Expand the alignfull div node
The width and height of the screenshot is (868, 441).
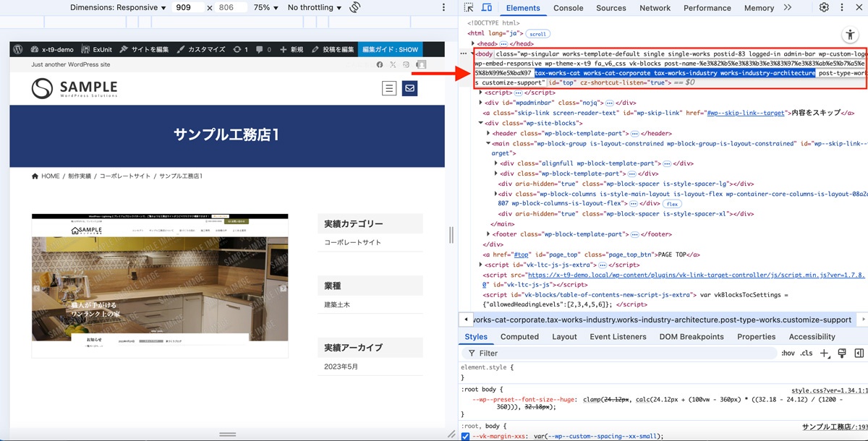pos(498,163)
